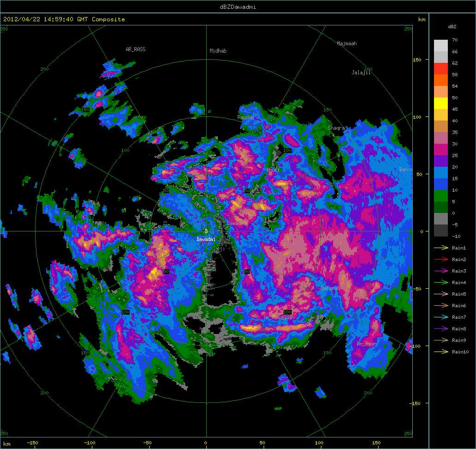Click the yellow Rain1 arrow icon
476x449 pixels.
coord(441,248)
